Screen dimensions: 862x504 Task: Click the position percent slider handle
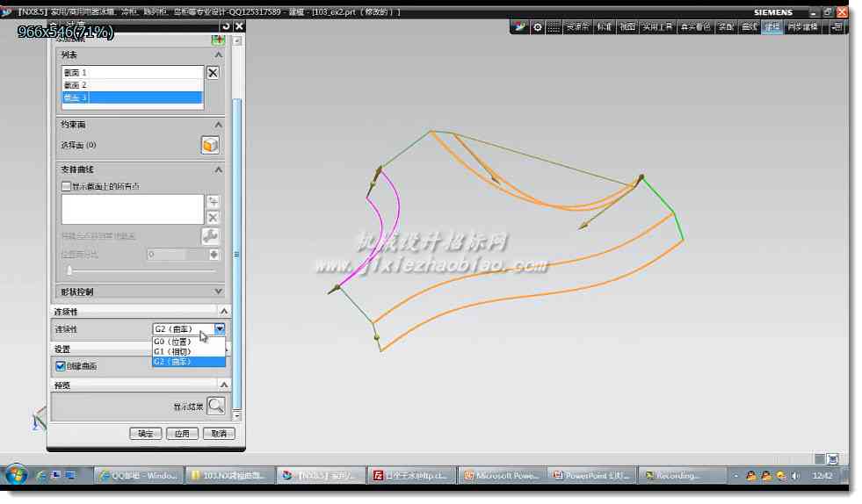(69, 270)
